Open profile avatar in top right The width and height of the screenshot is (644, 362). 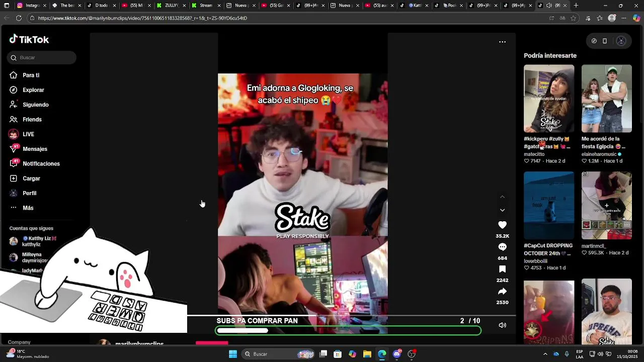pos(621,41)
